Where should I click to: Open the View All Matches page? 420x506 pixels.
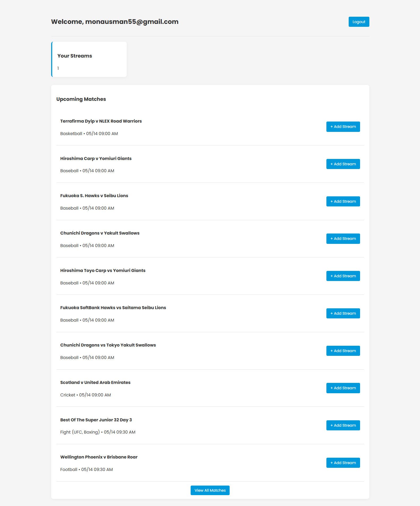click(210, 490)
